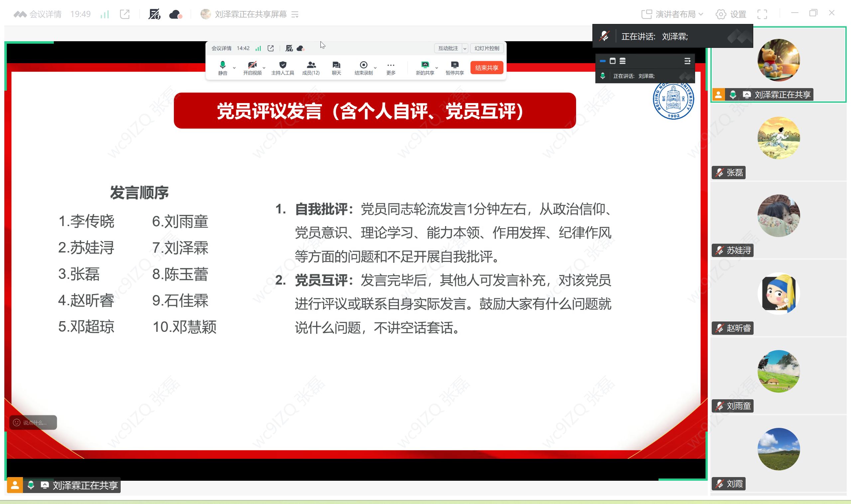The image size is (851, 504).
Task: Mute microphone using 静音 button
Action: (x=222, y=67)
